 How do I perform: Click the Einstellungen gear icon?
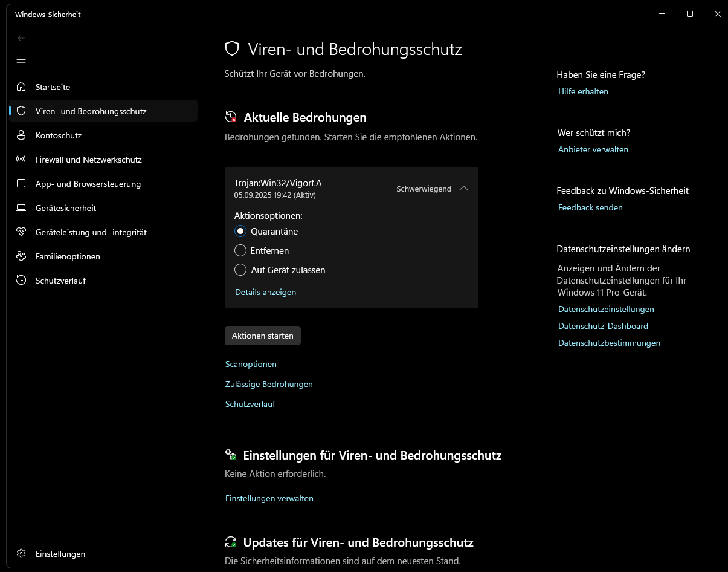coord(21,553)
